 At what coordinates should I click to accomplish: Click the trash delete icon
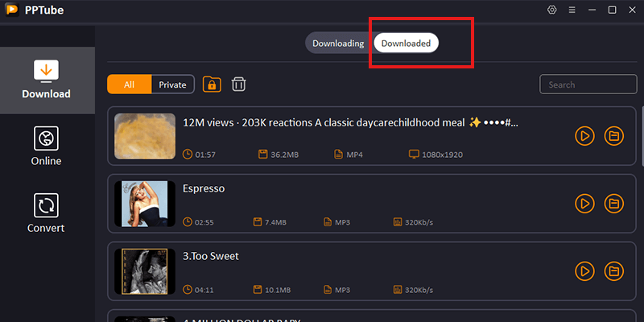point(238,85)
